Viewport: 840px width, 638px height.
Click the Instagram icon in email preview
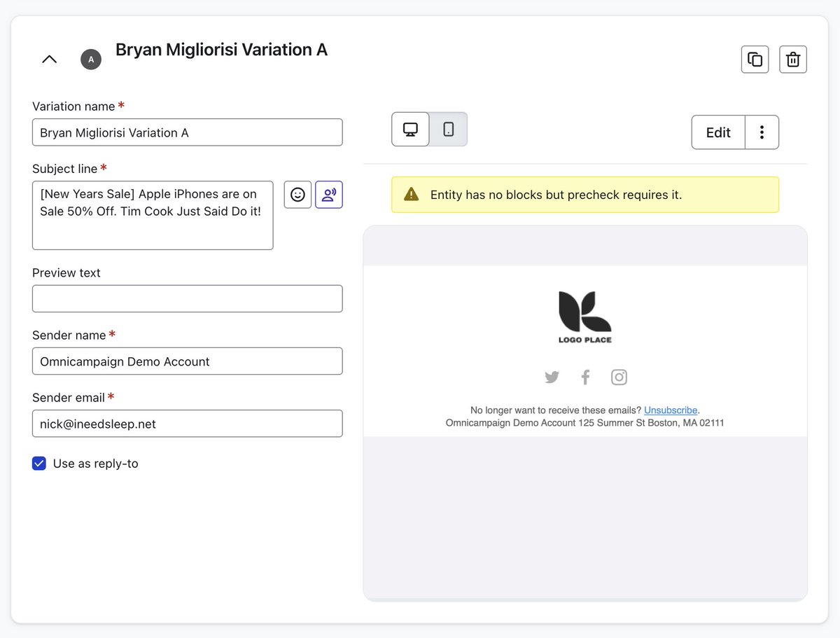[x=619, y=377]
